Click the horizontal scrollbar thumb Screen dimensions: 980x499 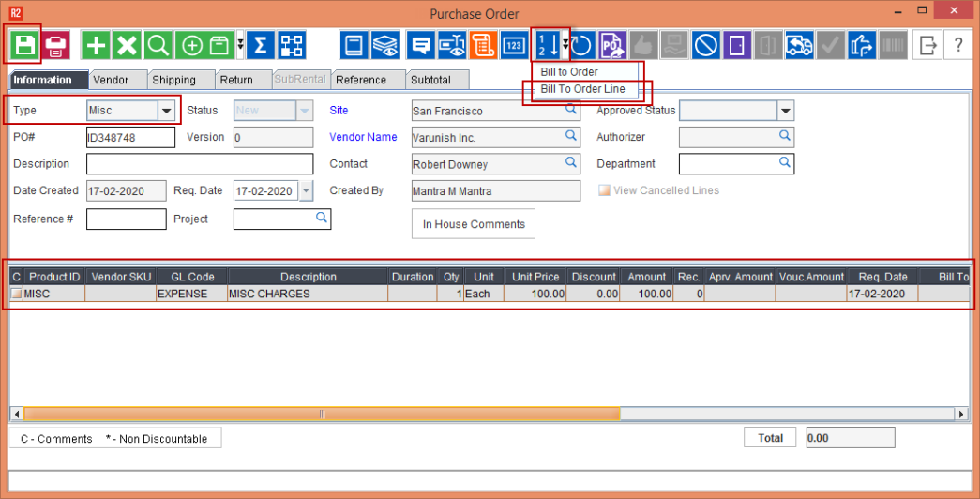(321, 414)
